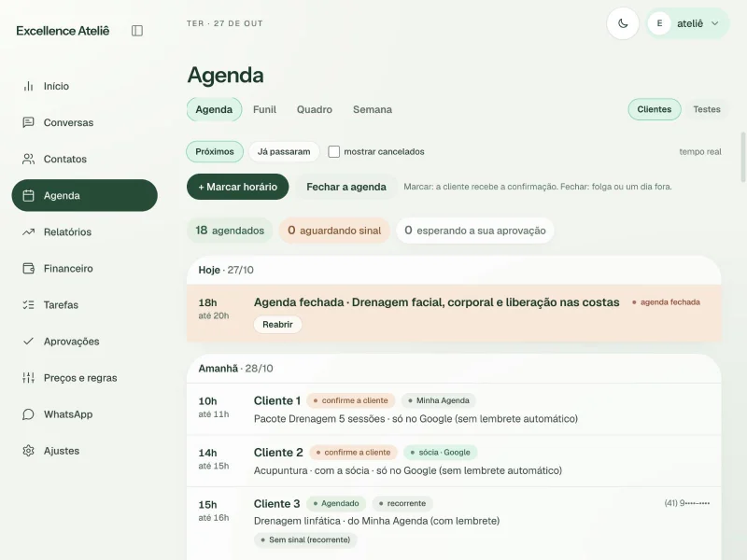Click the Minha Agenda badge

(x=438, y=400)
